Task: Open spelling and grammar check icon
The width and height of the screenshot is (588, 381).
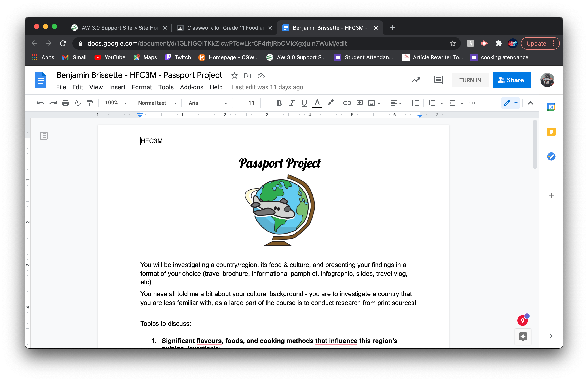Action: click(x=78, y=103)
